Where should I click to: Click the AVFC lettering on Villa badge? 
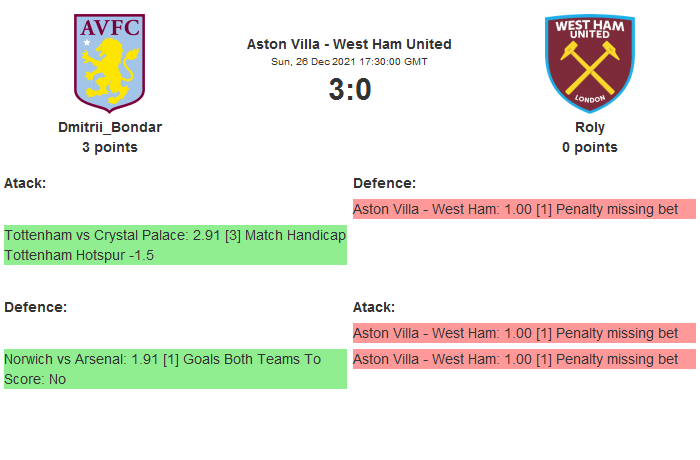[109, 28]
